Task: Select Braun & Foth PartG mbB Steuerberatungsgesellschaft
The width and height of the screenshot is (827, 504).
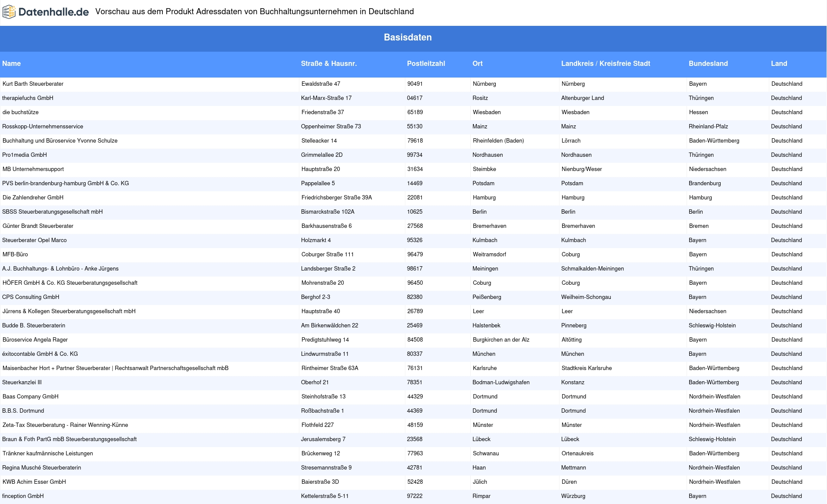Action: [x=69, y=439]
